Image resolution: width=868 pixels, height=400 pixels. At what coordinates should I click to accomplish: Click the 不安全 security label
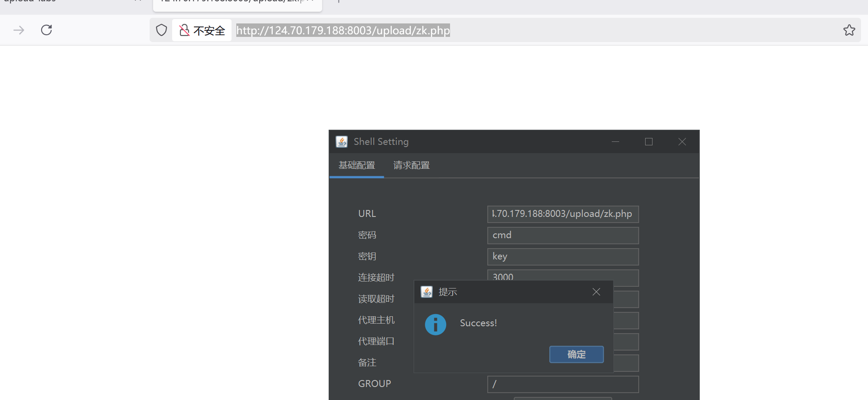[210, 30]
